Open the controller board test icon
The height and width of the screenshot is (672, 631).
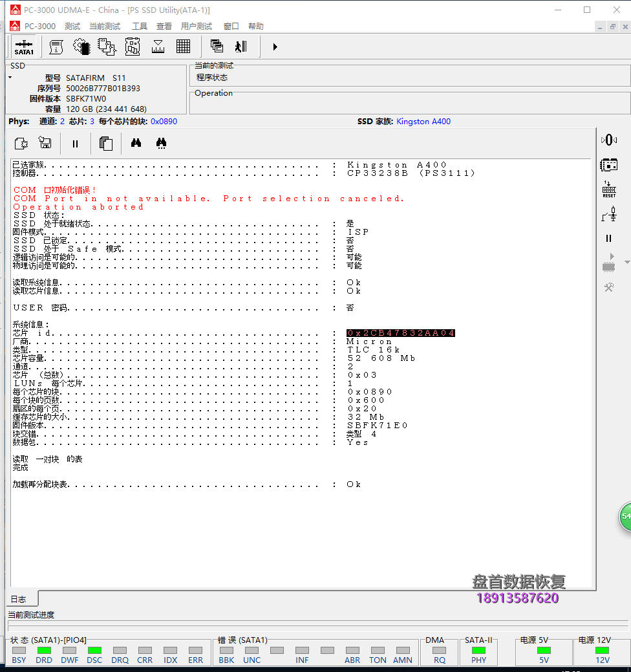133,47
